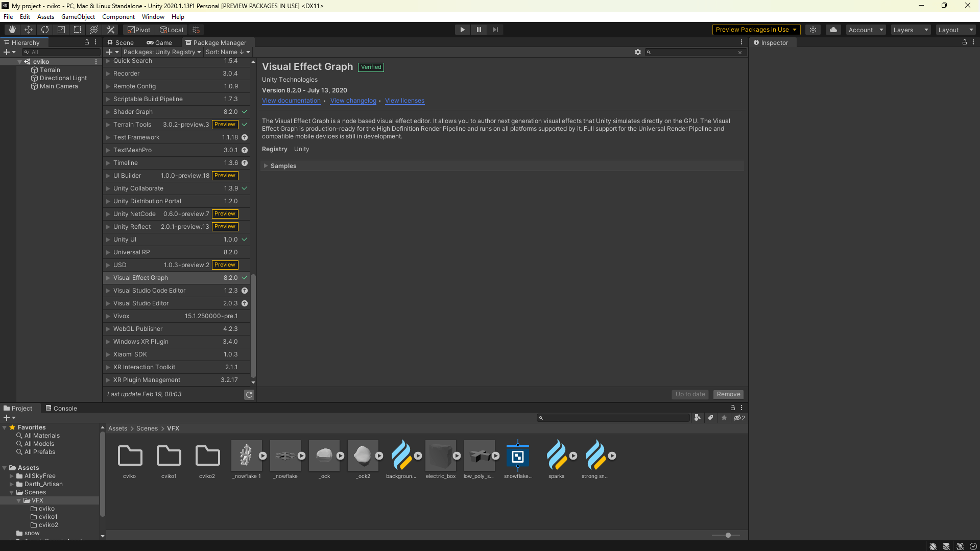Toggle Pivot handle position mode
Viewport: 980px width, 551px height.
coord(139,30)
